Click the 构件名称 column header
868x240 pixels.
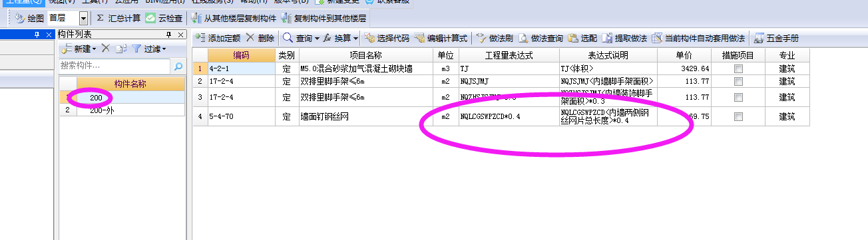coord(130,84)
